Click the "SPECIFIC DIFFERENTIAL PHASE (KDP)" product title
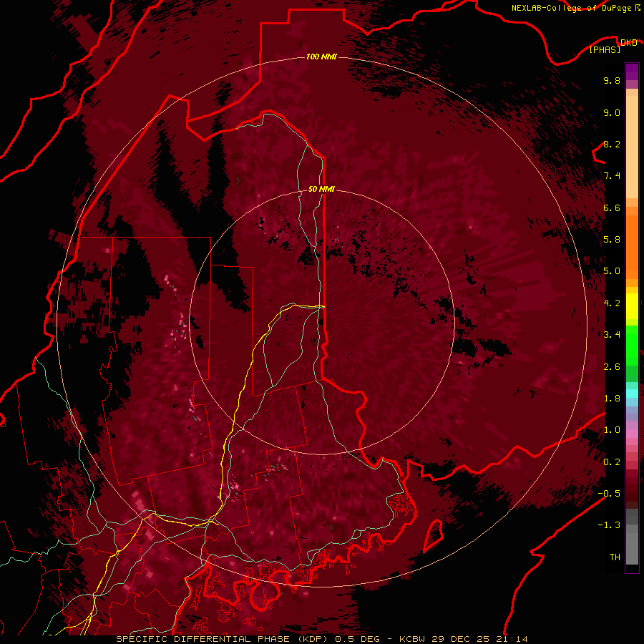644x644 pixels. tap(223, 639)
